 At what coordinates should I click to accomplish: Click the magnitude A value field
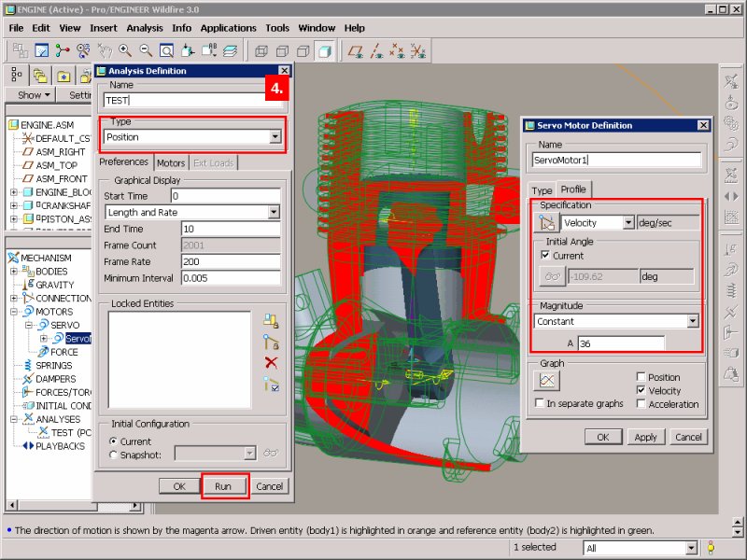(621, 343)
